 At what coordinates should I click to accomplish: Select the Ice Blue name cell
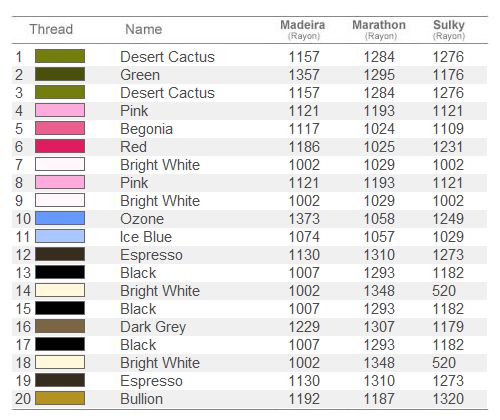[146, 237]
